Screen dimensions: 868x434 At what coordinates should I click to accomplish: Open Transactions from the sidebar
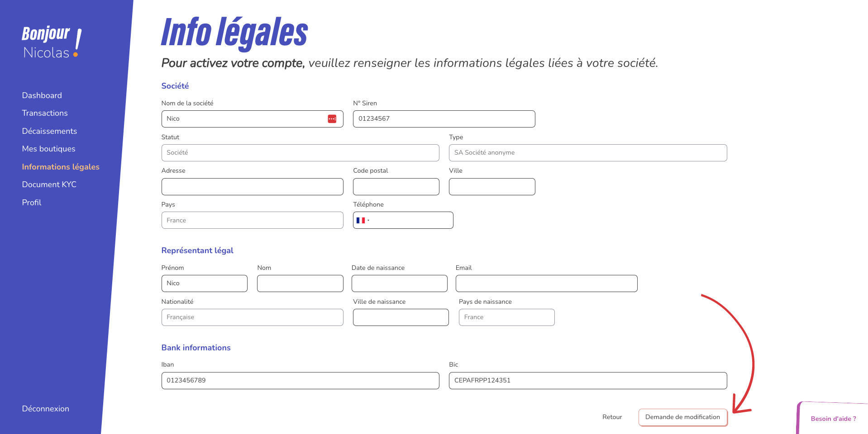(45, 113)
